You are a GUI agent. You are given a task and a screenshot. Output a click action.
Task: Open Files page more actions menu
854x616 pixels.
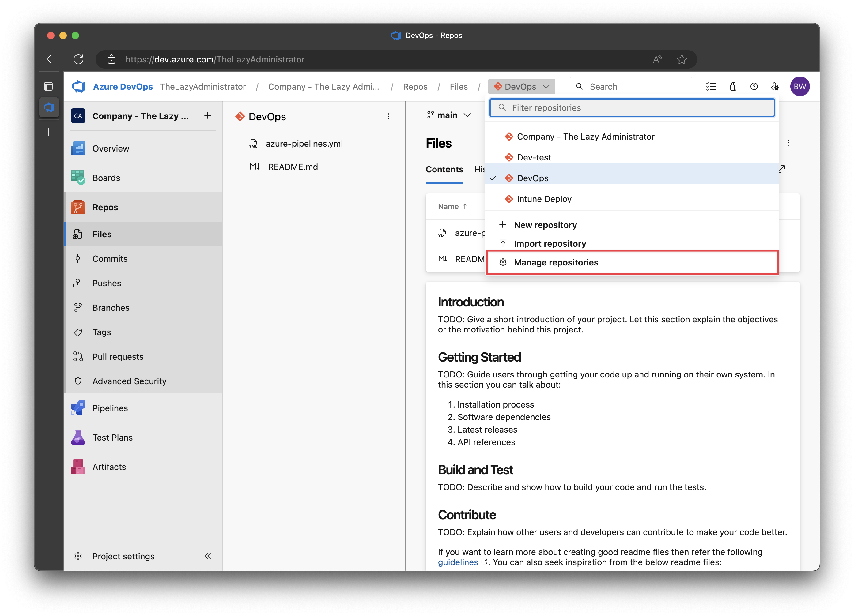coord(788,143)
